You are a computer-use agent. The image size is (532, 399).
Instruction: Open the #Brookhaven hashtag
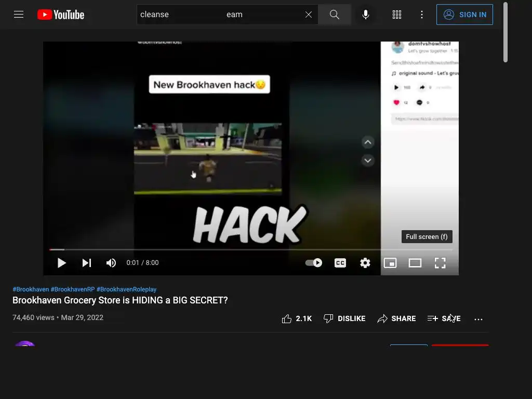point(31,289)
